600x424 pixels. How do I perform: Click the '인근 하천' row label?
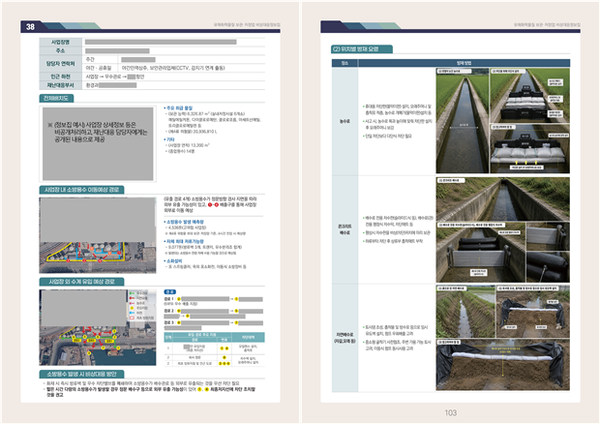coord(60,77)
